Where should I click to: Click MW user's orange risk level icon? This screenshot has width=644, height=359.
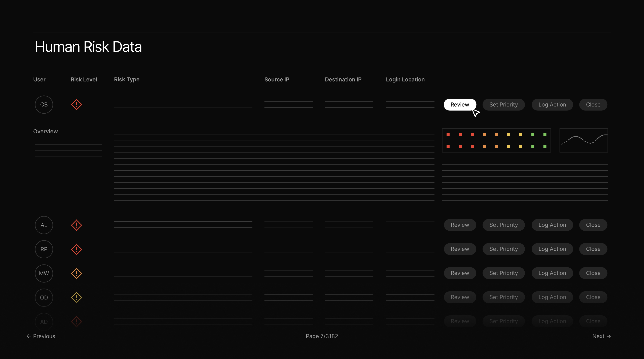76,273
